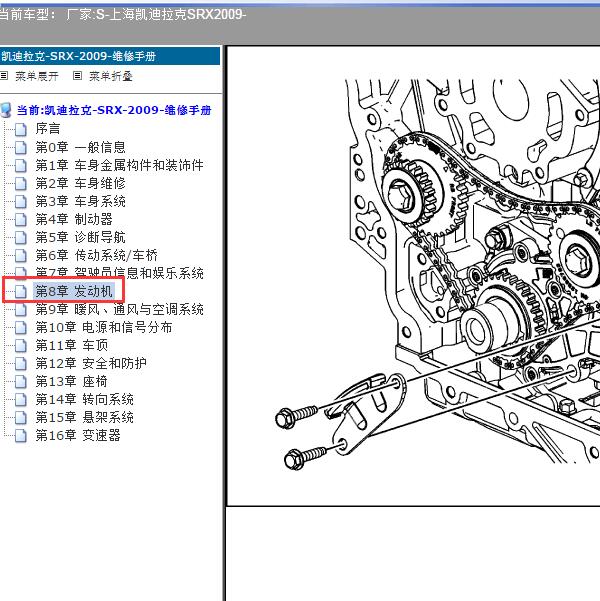Click the page icon next to 第11章

pyautogui.click(x=21, y=346)
